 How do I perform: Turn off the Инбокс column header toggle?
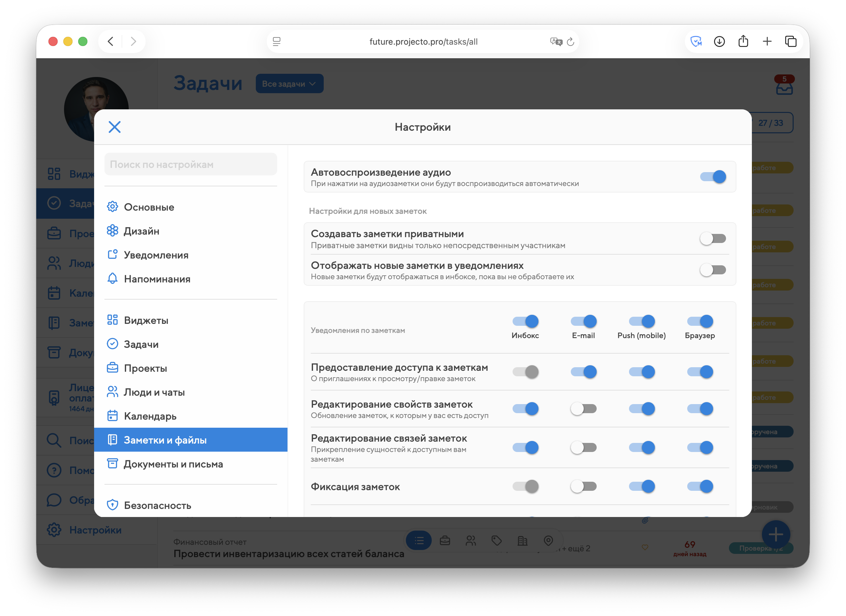point(525,321)
